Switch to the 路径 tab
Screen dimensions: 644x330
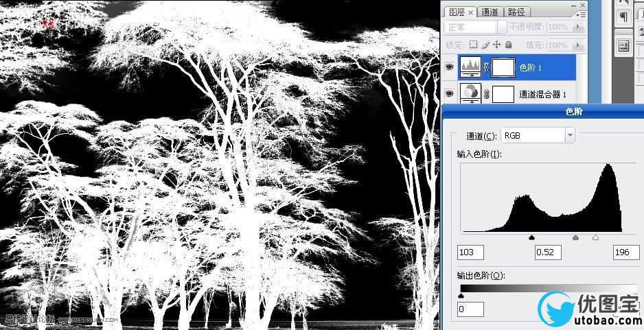[516, 12]
